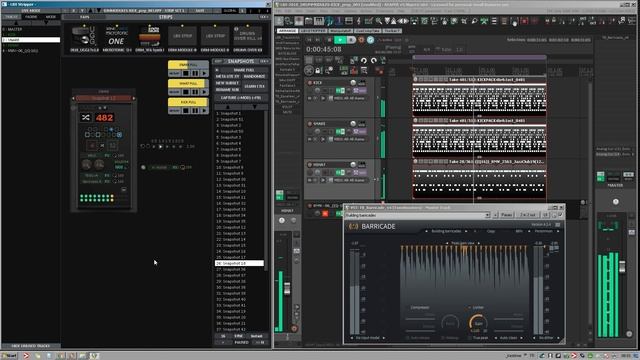Click the yellow KICK FULL snapshot button
The image size is (640, 360).
click(188, 102)
